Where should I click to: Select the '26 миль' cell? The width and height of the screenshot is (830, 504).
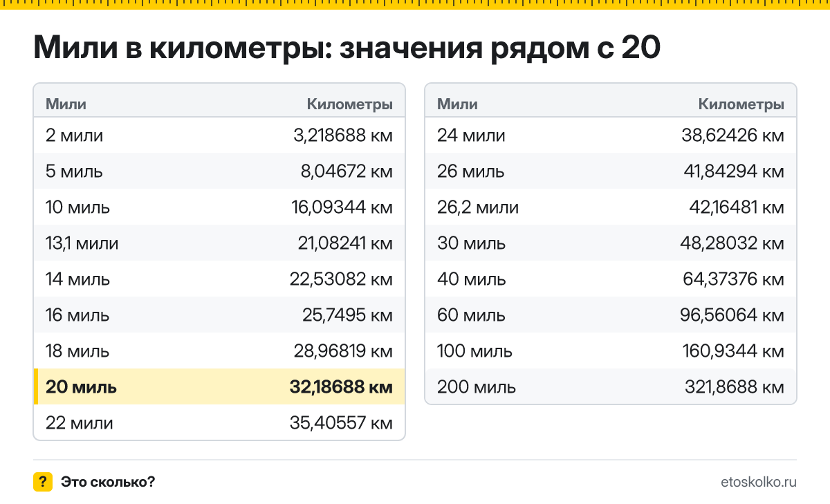[x=470, y=171]
